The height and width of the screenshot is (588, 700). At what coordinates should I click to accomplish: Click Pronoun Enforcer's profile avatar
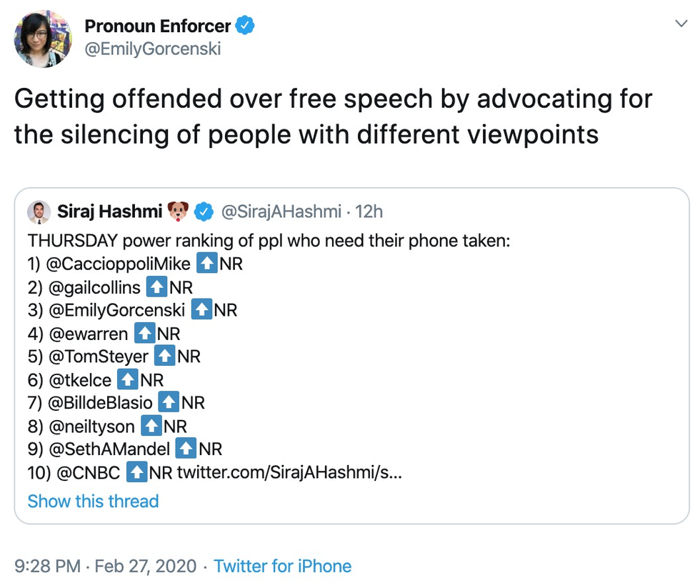pos(43,40)
